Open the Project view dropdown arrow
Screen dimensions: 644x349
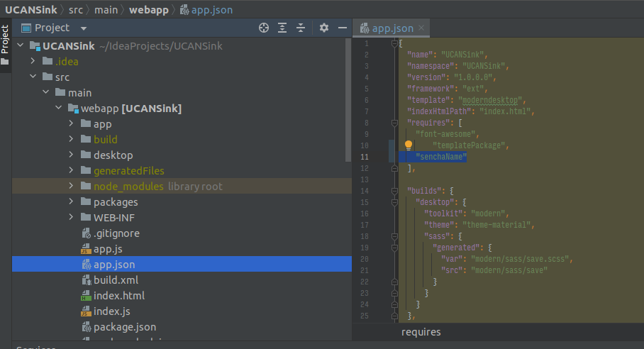pyautogui.click(x=84, y=28)
